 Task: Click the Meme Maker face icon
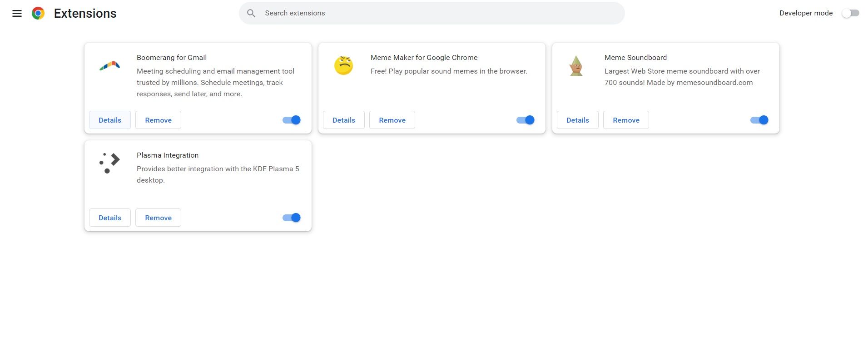344,65
